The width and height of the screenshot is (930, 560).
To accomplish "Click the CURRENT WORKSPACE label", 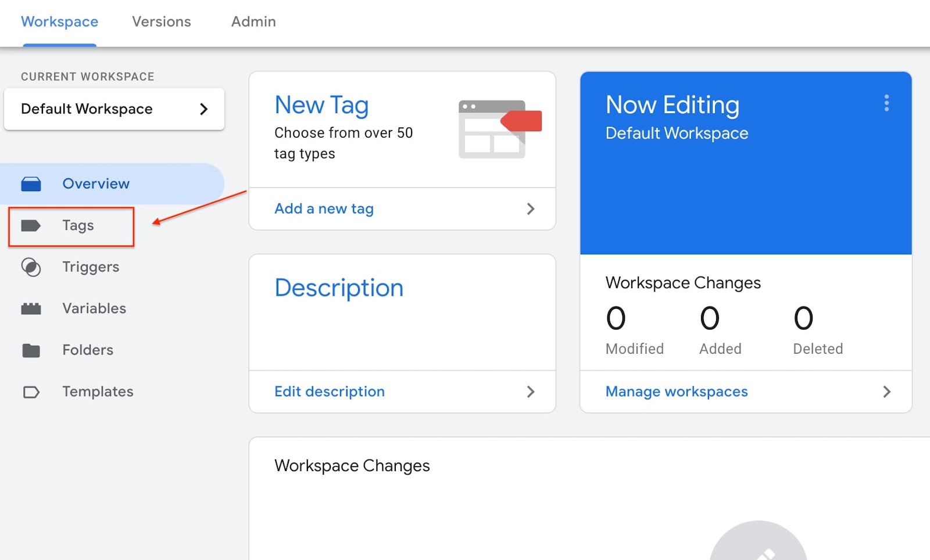I will (88, 77).
